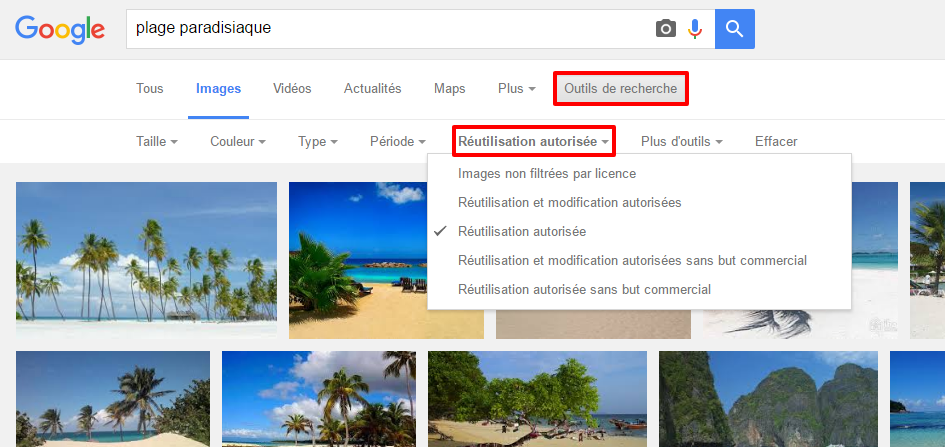This screenshot has width=945, height=447.
Task: Focus the search field containing 'plage paradisiaque'
Action: pos(389,28)
